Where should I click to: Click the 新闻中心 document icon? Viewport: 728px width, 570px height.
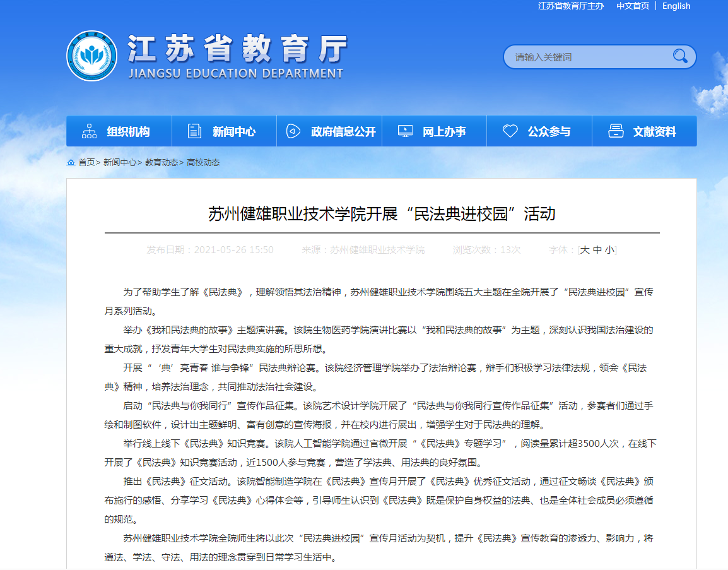tap(195, 131)
